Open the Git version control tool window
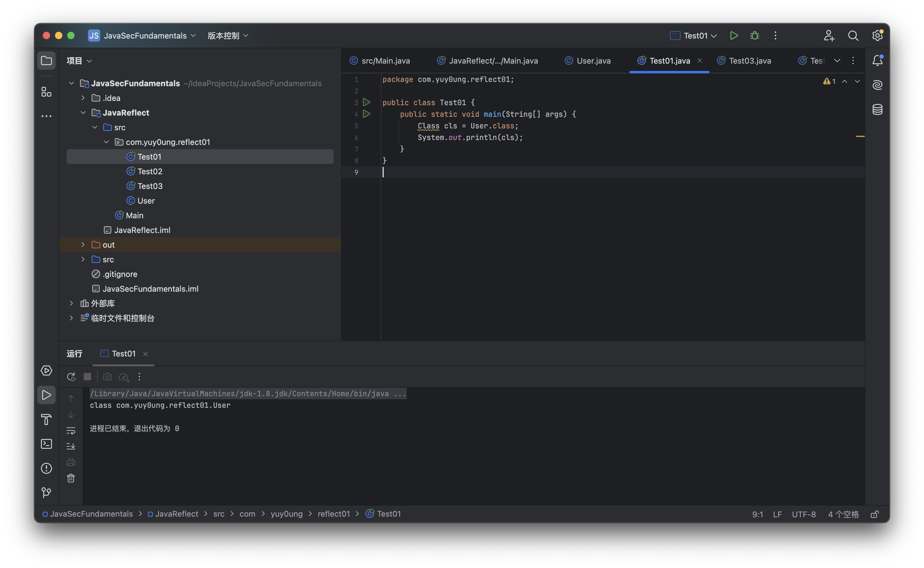The image size is (924, 568). pos(46,492)
